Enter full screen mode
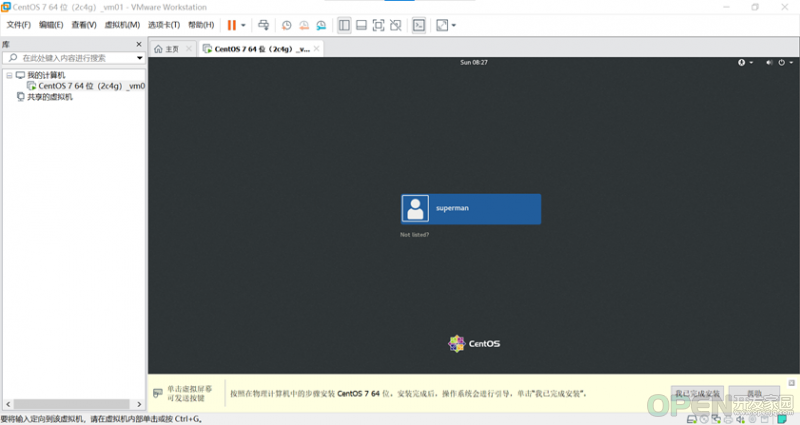This screenshot has width=800, height=425. [378, 25]
